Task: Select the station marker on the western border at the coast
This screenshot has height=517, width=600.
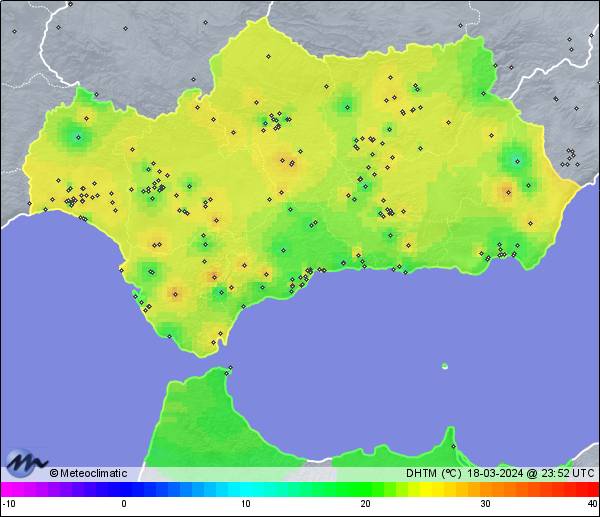Action: pyautogui.click(x=29, y=203)
